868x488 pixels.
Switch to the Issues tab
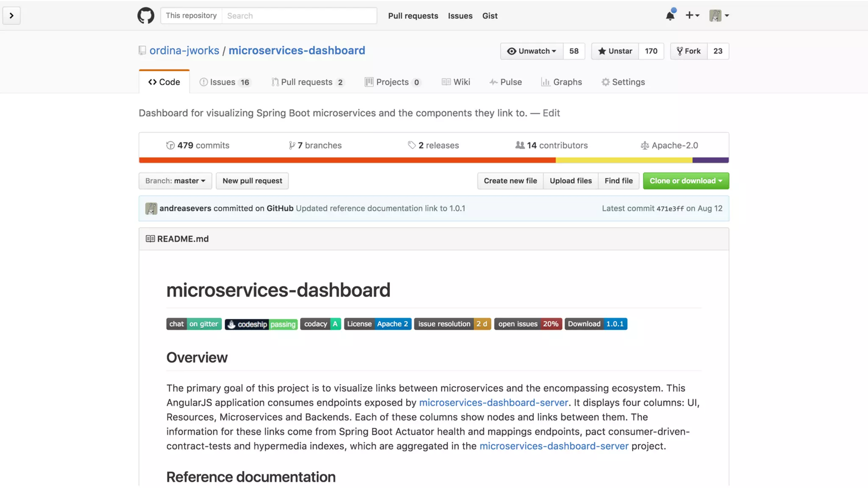[225, 82]
